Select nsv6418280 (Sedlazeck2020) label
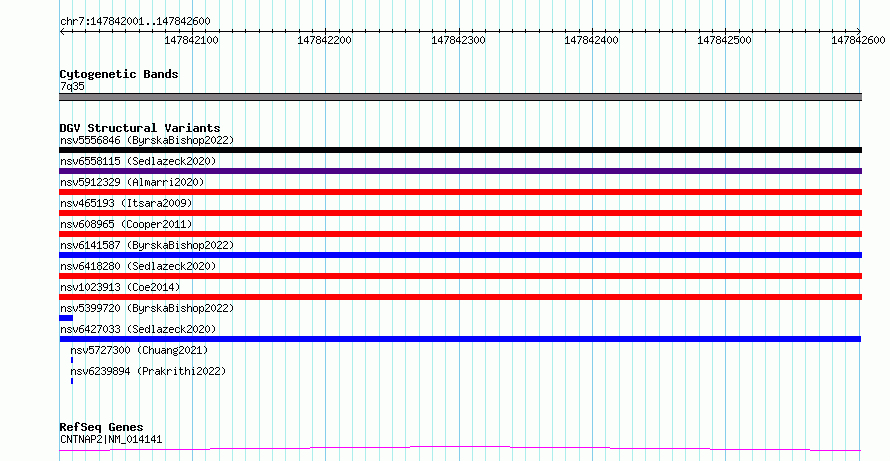The width and height of the screenshot is (890, 461). [x=138, y=266]
